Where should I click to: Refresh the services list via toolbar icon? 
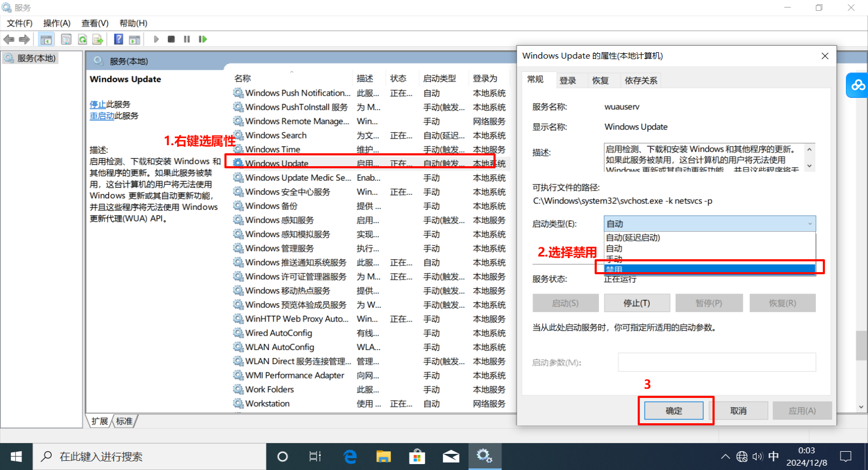coord(82,39)
